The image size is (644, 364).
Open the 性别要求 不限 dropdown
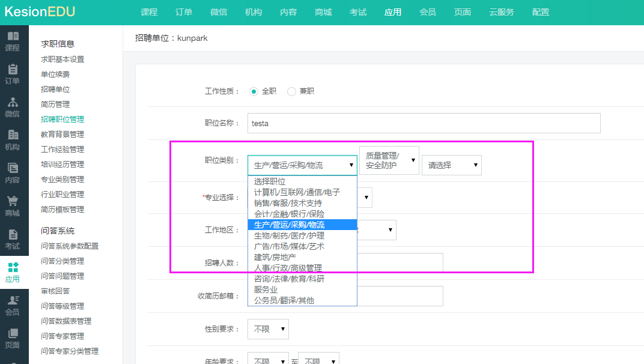click(268, 329)
